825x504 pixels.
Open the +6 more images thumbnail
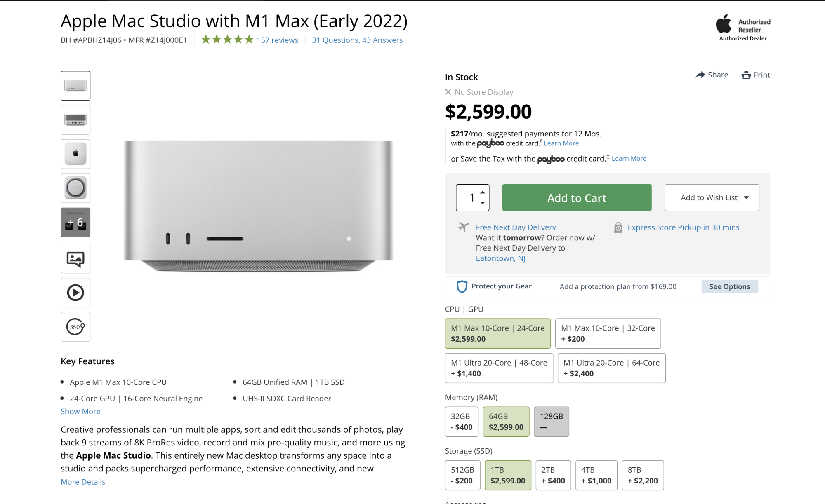tap(75, 223)
